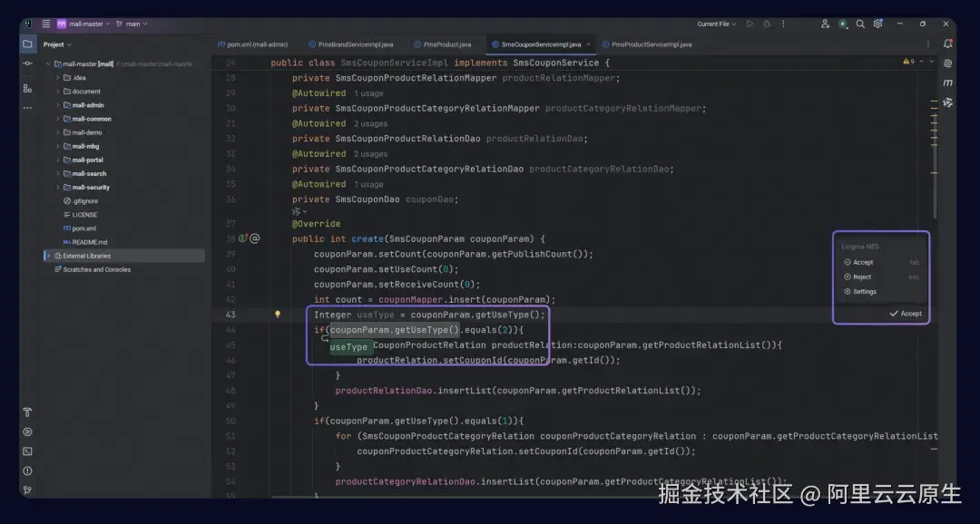Open the notifications bell icon
Image resolution: width=980 pixels, height=524 pixels.
(948, 44)
